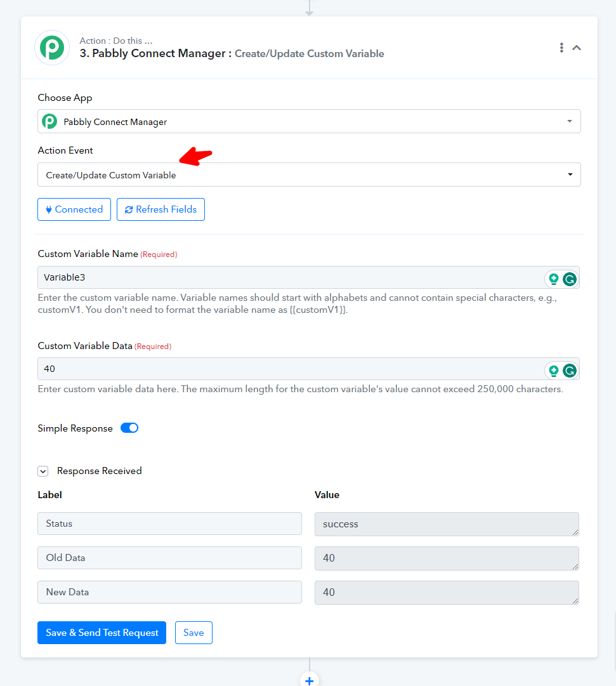The height and width of the screenshot is (686, 616).
Task: Click the Old Data label field
Action: [x=170, y=558]
